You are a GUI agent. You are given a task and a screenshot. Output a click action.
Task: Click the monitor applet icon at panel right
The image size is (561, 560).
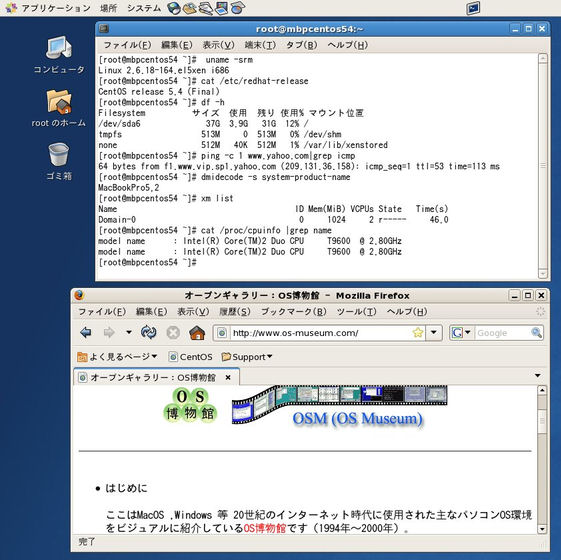[x=473, y=8]
